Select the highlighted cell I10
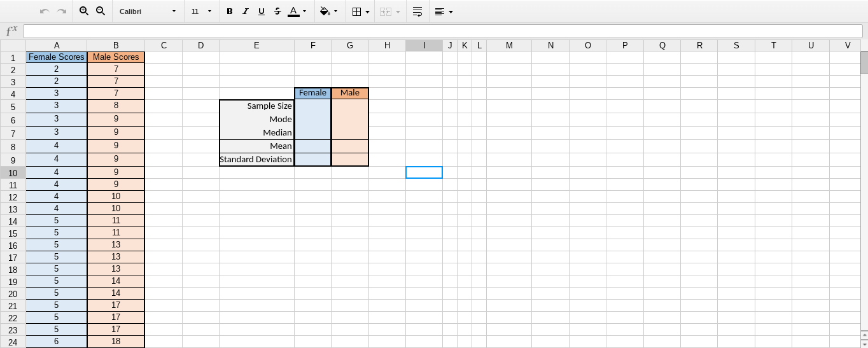Image resolution: width=868 pixels, height=348 pixels. point(424,172)
